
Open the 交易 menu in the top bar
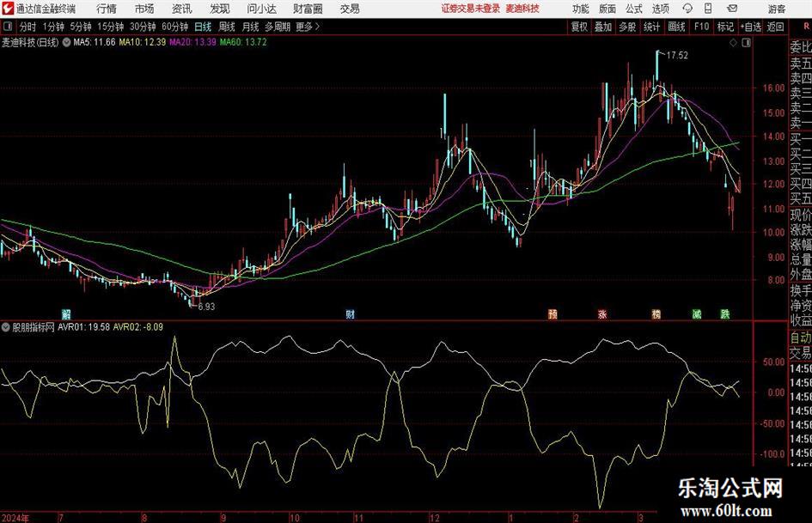pos(350,9)
